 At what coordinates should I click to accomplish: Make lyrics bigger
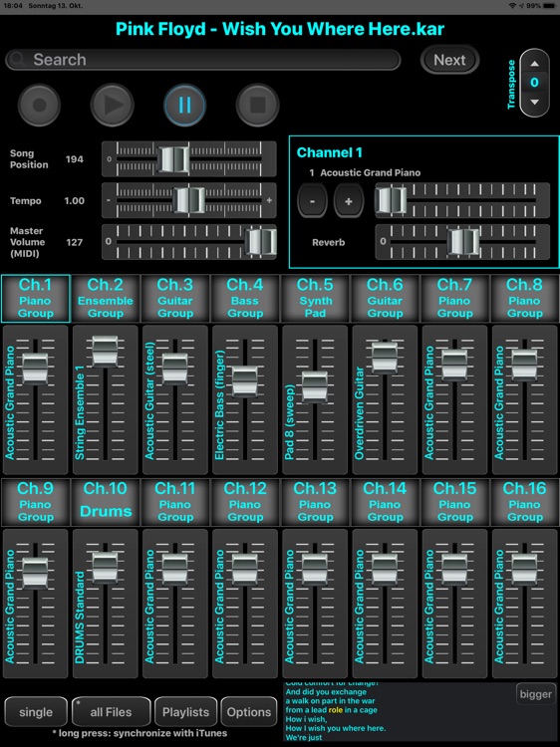(536, 694)
